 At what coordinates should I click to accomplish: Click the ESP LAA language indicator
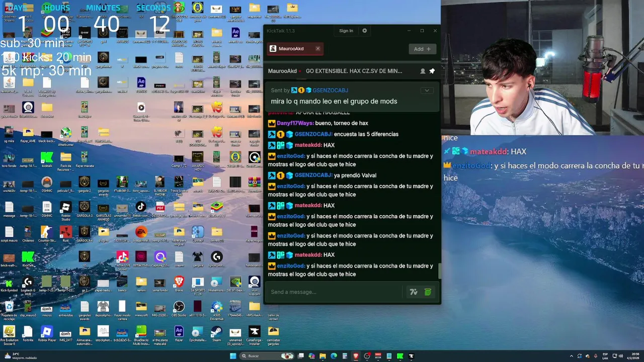(x=606, y=356)
